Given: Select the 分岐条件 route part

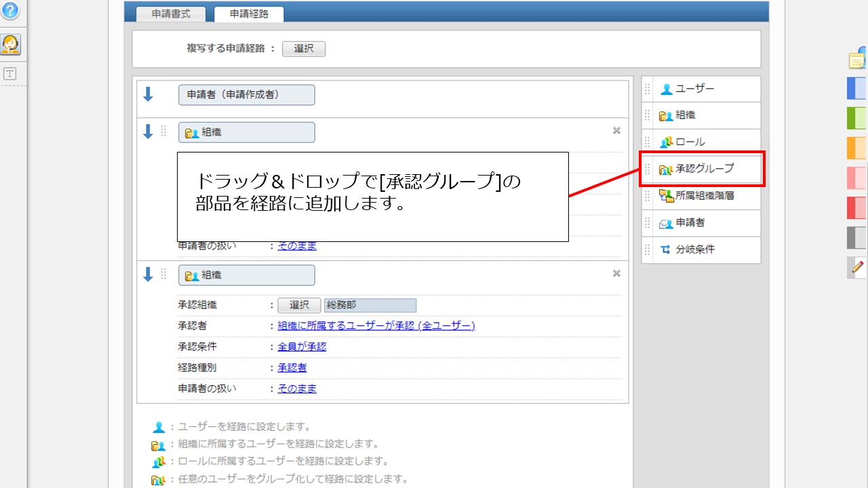Looking at the screenshot, I should point(694,249).
